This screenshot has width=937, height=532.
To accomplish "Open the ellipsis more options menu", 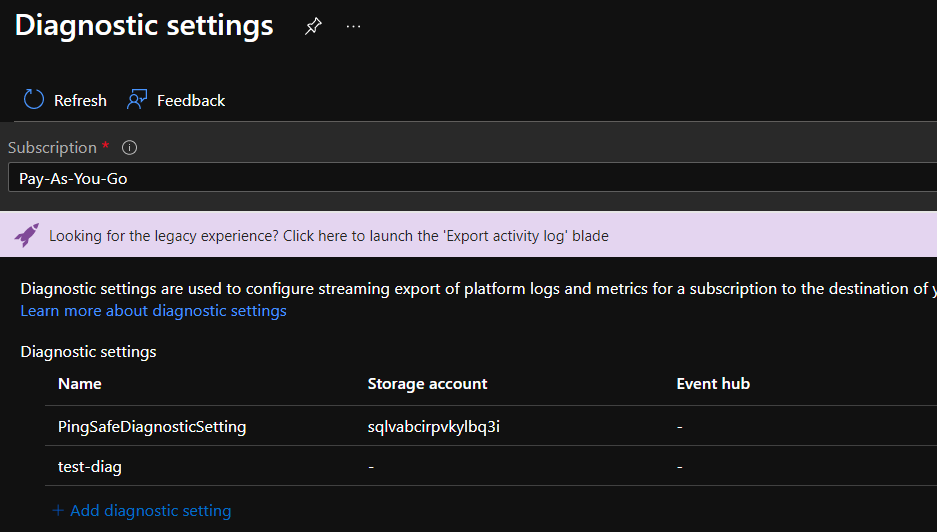I will click(353, 27).
